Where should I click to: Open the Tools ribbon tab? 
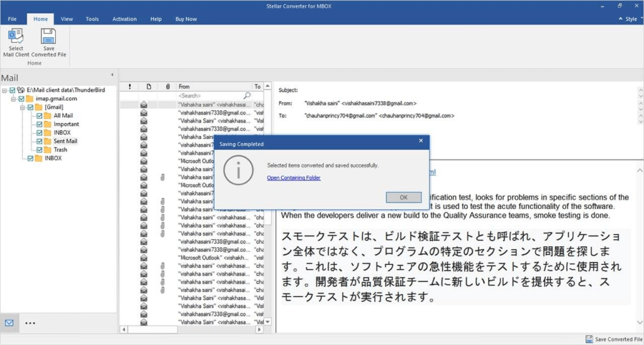click(x=92, y=19)
